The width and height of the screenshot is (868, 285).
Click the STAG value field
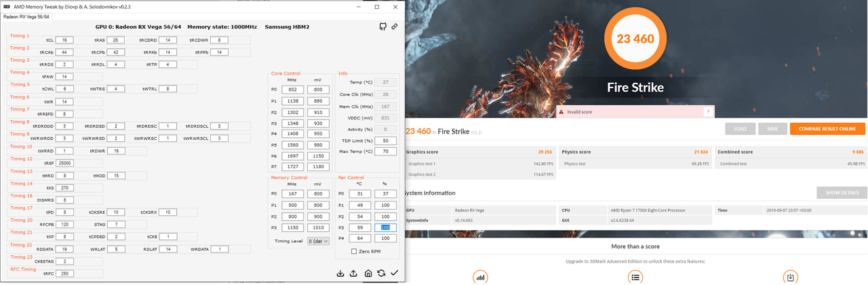point(117,224)
